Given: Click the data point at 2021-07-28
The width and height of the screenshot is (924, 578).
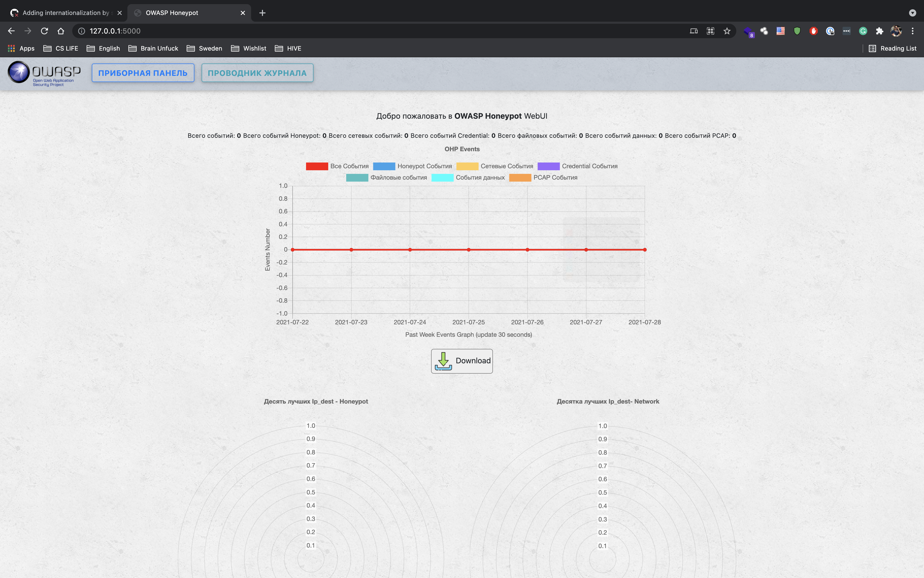Looking at the screenshot, I should [645, 250].
